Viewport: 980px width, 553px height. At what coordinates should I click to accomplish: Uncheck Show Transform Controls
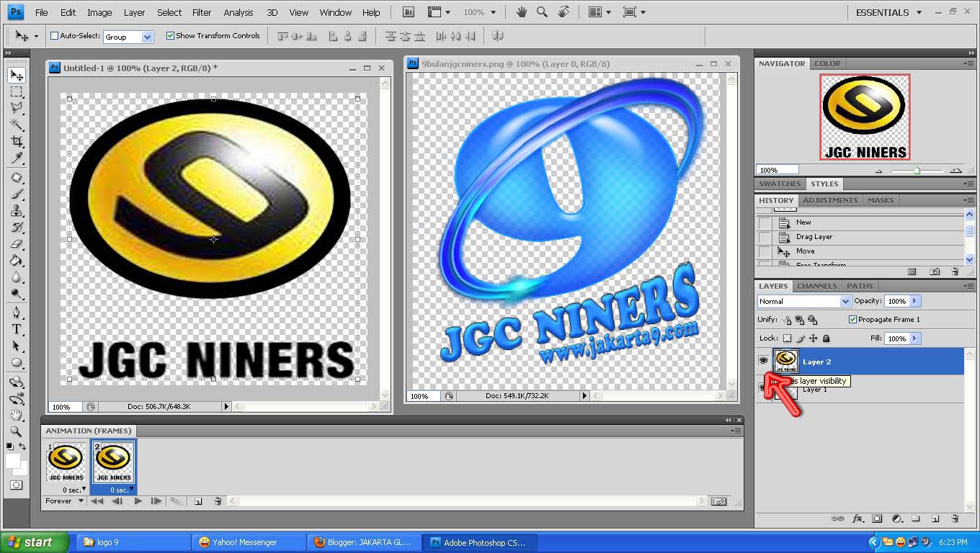170,36
